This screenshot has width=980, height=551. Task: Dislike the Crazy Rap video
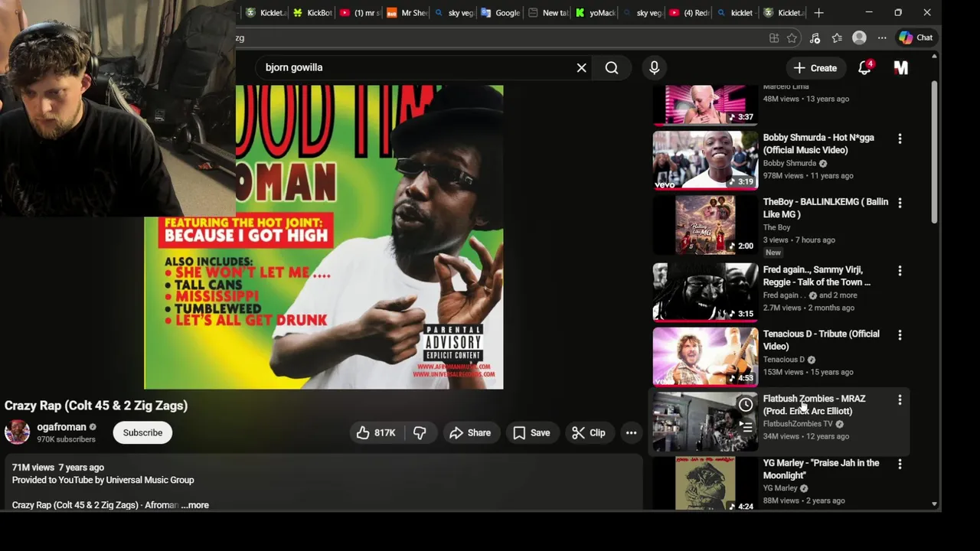(x=420, y=433)
